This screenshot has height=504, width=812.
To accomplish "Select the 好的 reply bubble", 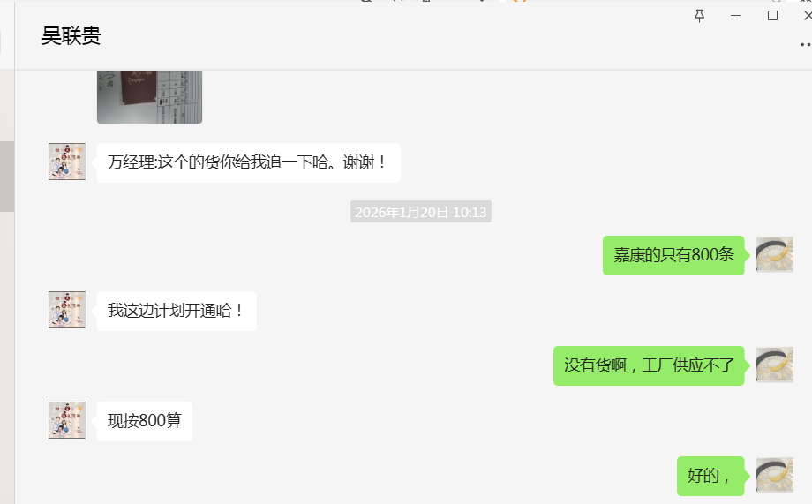I will 710,476.
